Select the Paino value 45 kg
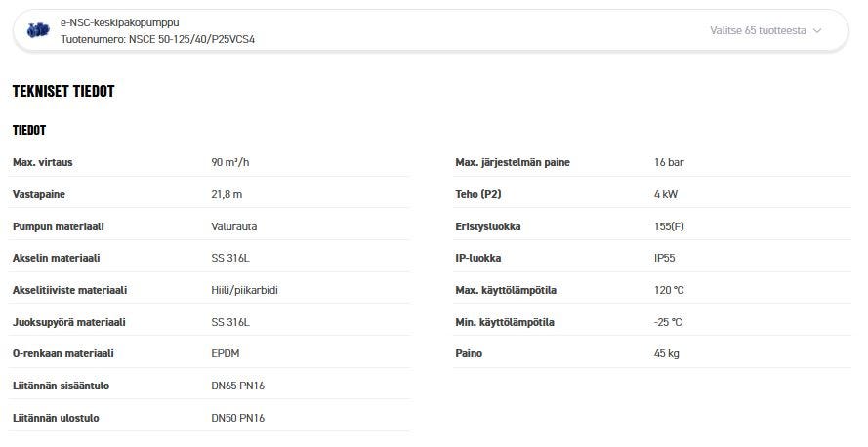 667,353
